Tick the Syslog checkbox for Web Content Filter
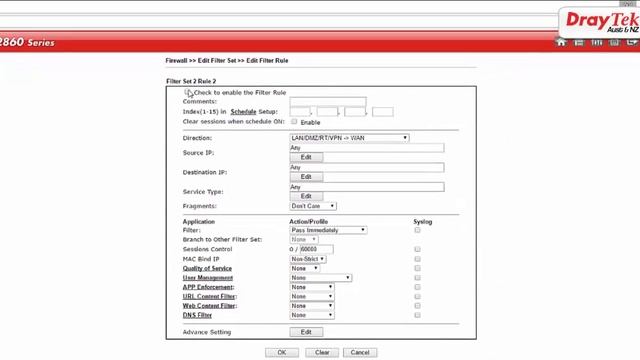The height and width of the screenshot is (360, 640). point(417,306)
